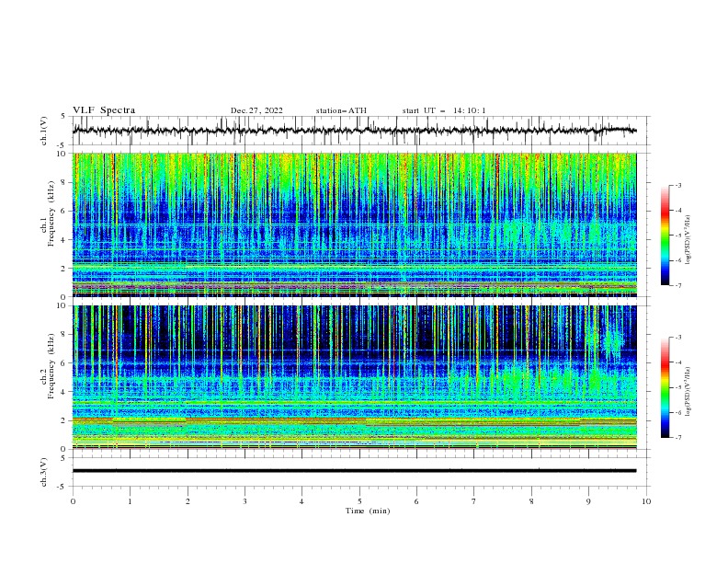The image size is (728, 563).
Task: Click the "-5" tick on ch.2 color bar
Action: (x=677, y=387)
